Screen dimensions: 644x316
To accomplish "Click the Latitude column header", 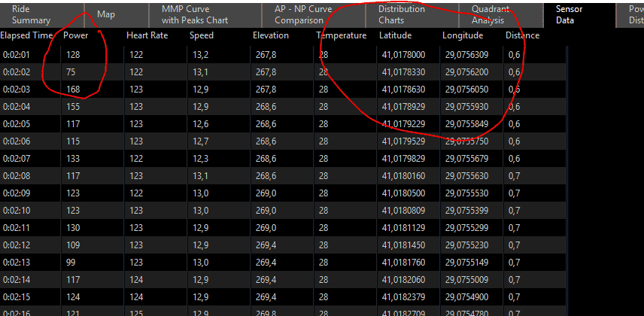I will click(x=395, y=36).
